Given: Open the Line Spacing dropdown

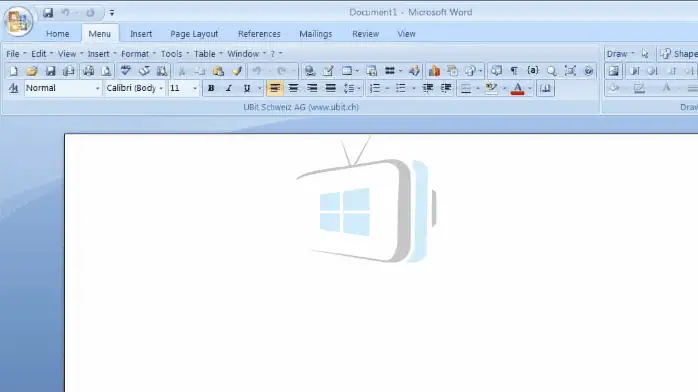Looking at the screenshot, I should 352,89.
